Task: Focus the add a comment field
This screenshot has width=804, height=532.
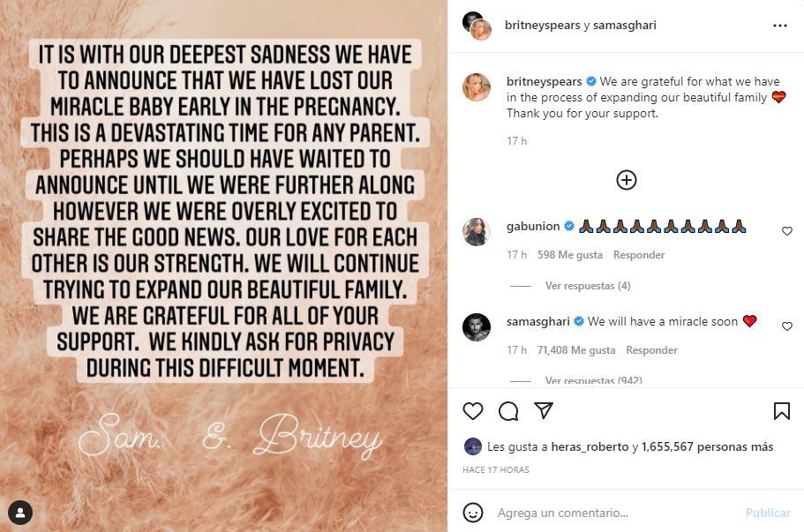Action: pyautogui.click(x=609, y=513)
